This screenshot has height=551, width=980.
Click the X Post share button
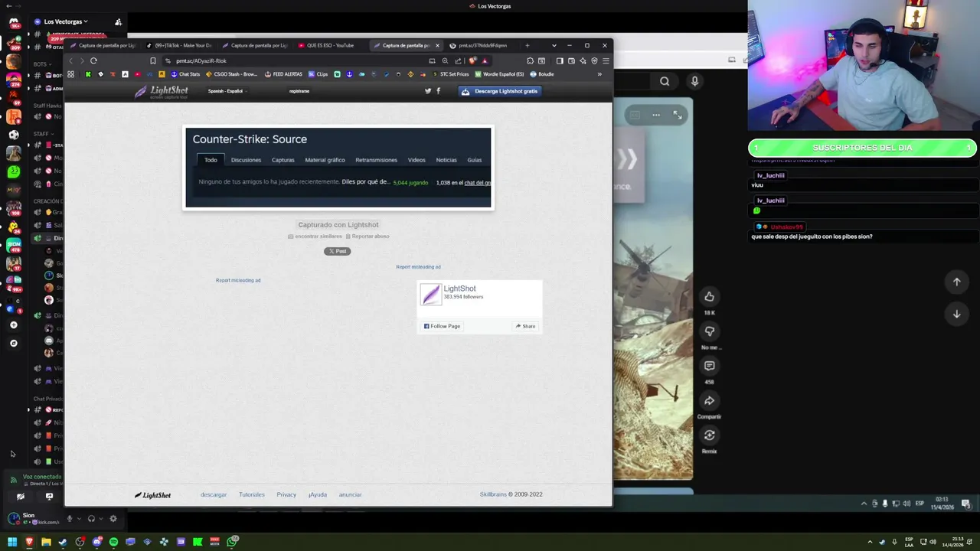point(337,251)
